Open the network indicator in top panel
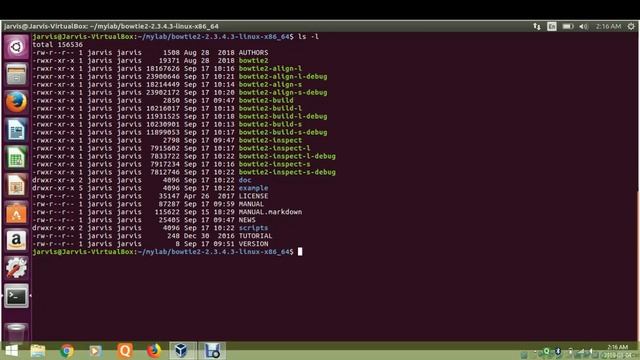The image size is (640, 360). (x=537, y=27)
